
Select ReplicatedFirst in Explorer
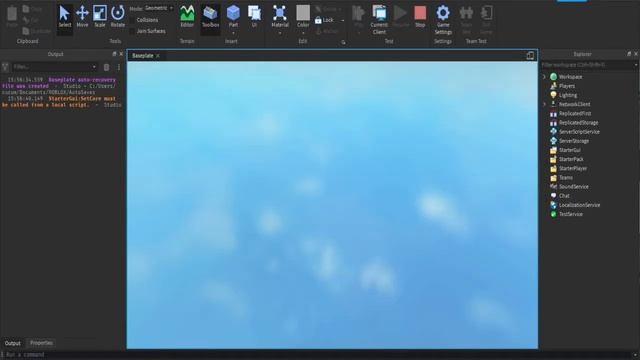point(575,113)
